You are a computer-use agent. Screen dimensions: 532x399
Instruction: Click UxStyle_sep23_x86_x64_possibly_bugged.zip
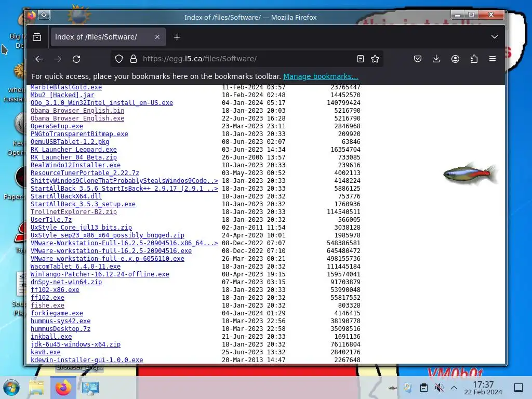pyautogui.click(x=108, y=235)
